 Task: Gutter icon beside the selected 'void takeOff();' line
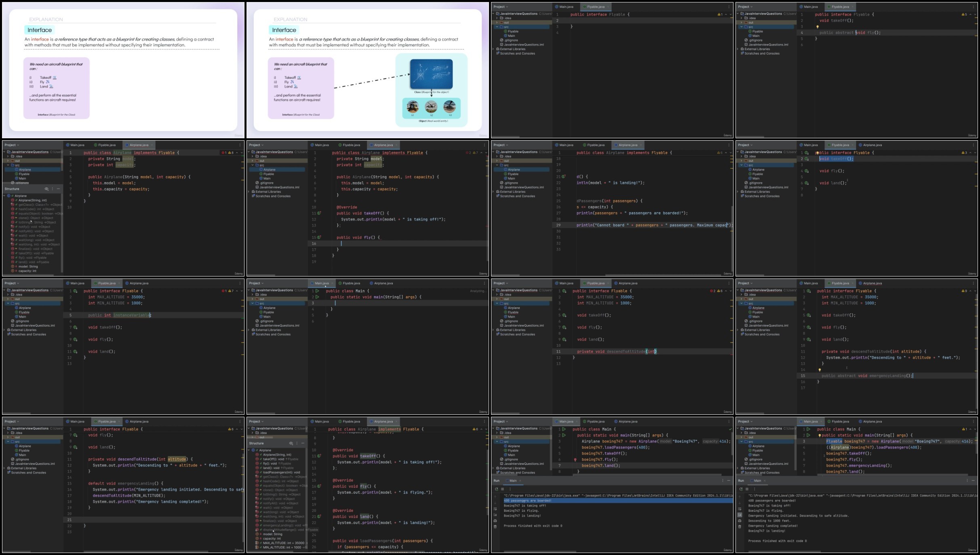point(807,159)
